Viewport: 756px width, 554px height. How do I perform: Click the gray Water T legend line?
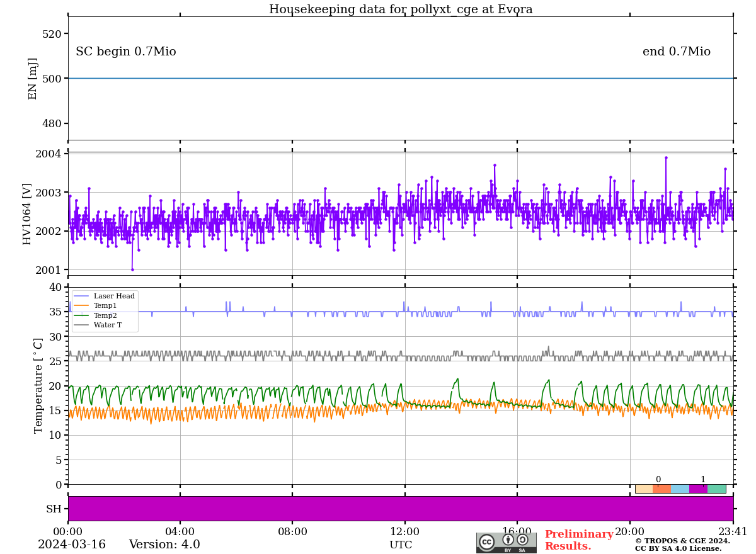tap(81, 325)
